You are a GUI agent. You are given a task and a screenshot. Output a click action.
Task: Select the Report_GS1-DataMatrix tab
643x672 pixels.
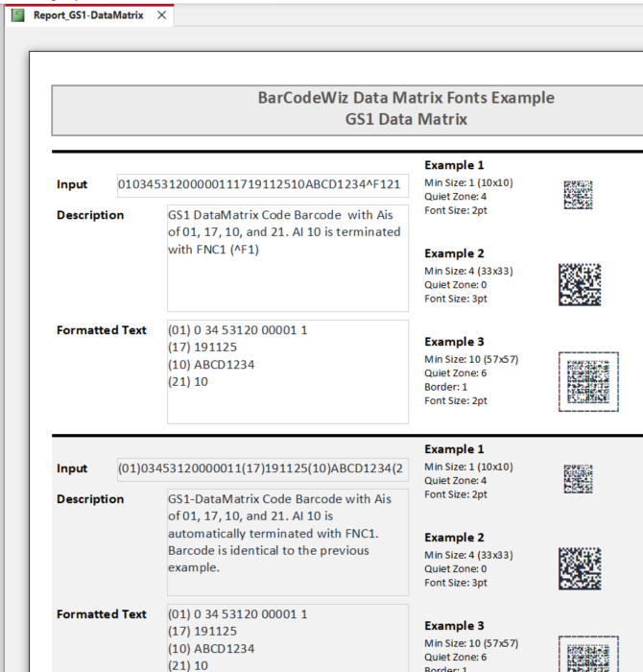click(x=89, y=15)
